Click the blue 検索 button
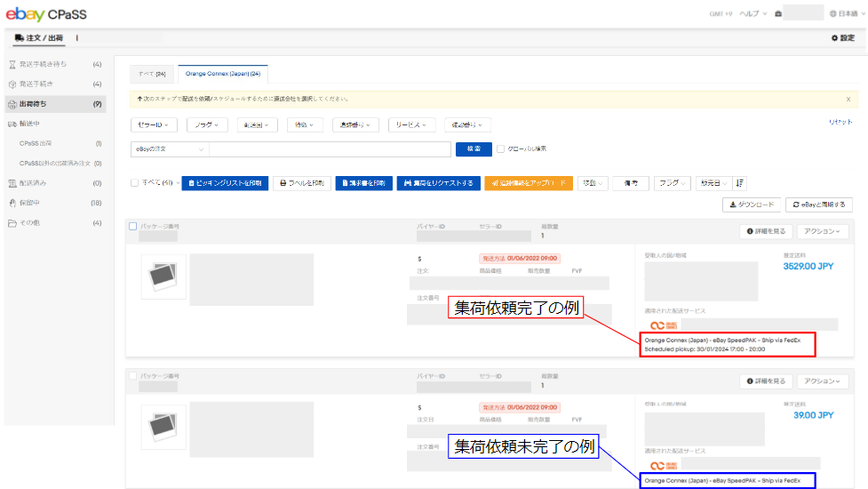 point(473,149)
